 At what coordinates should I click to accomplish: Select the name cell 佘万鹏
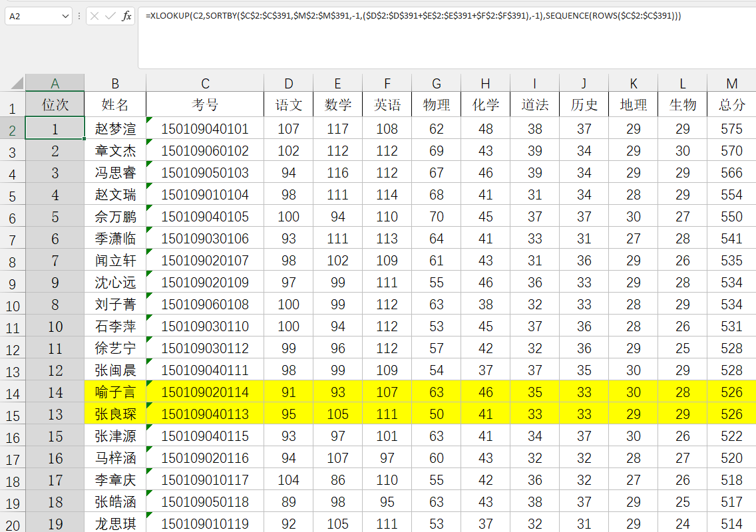[x=115, y=216]
